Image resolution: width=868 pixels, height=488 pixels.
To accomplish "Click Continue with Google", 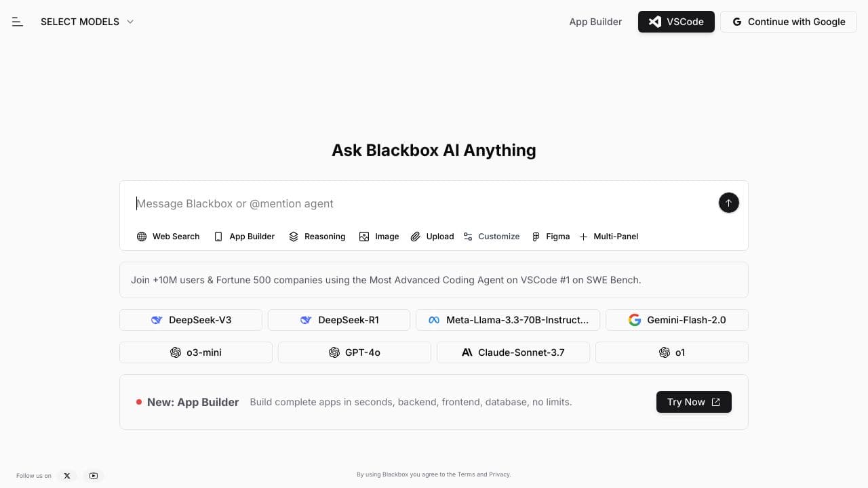I will tap(789, 22).
